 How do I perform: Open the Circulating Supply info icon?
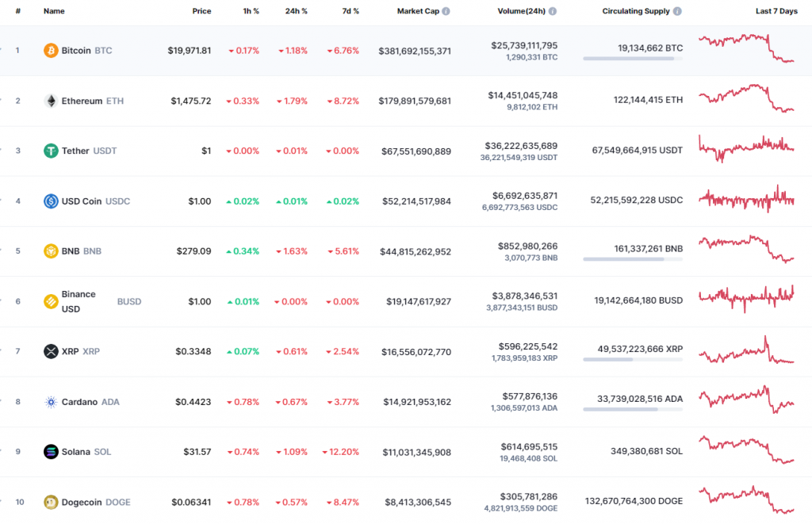point(678,12)
